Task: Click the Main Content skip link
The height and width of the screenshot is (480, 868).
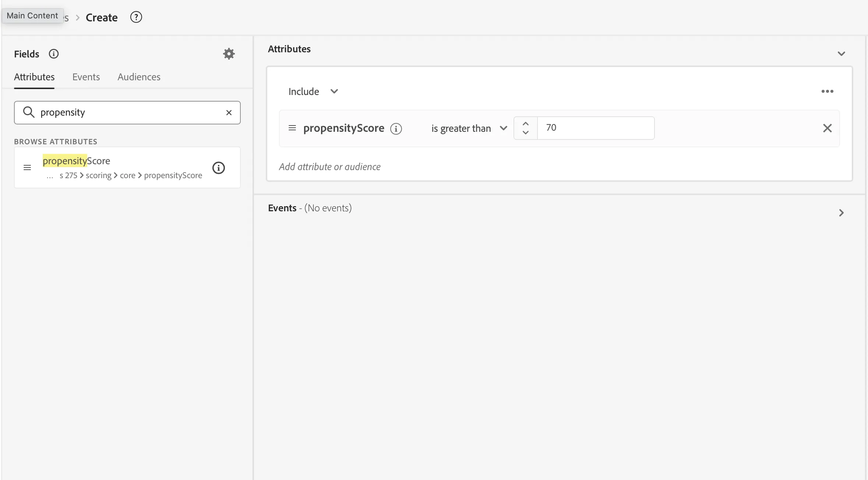Action: tap(32, 15)
